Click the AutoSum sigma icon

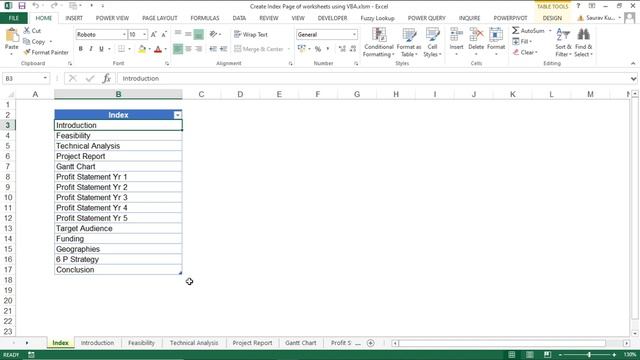(516, 31)
